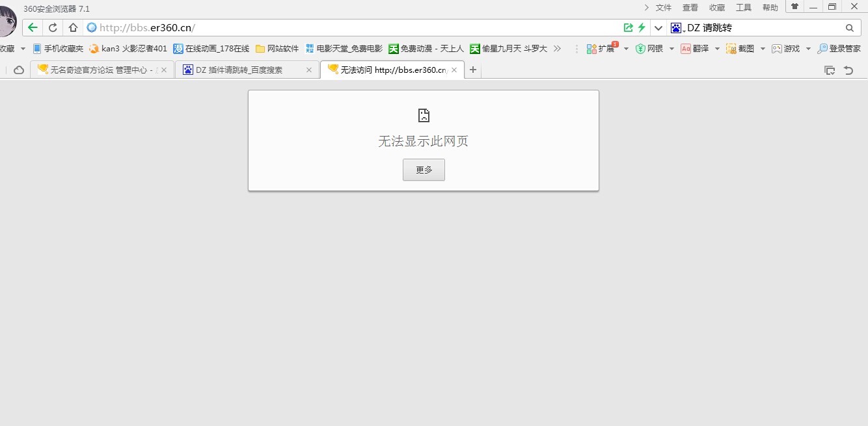This screenshot has height=426, width=868.
Task: Click the broken page icon
Action: pyautogui.click(x=424, y=116)
